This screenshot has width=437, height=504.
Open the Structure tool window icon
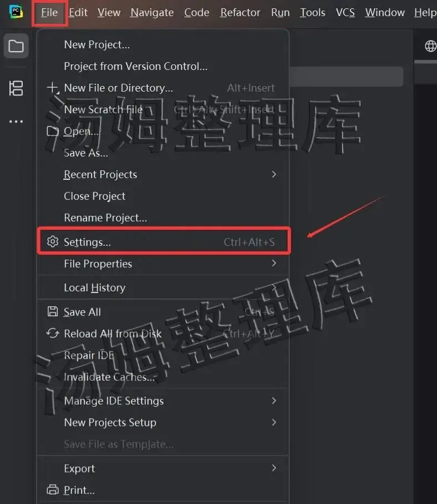16,88
